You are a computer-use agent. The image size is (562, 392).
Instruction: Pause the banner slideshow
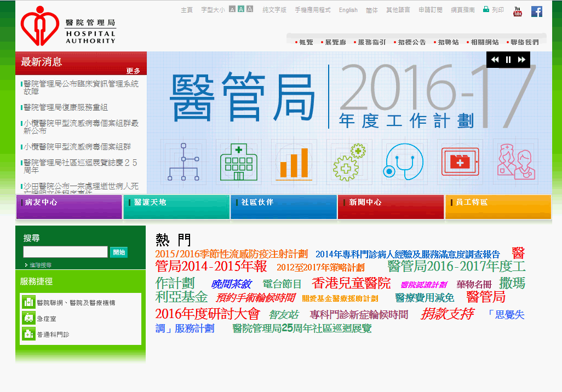pyautogui.click(x=508, y=60)
